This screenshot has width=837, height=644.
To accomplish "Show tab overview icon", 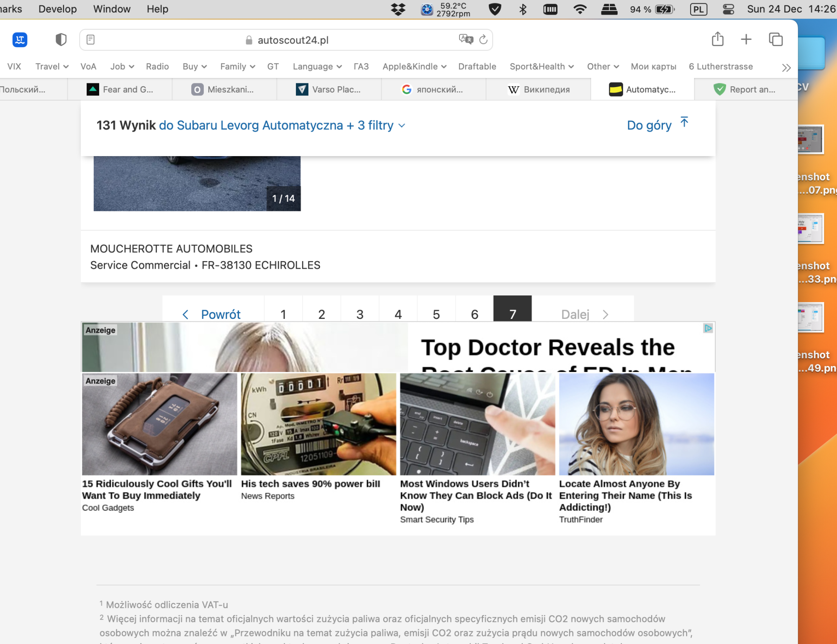I will (x=775, y=39).
